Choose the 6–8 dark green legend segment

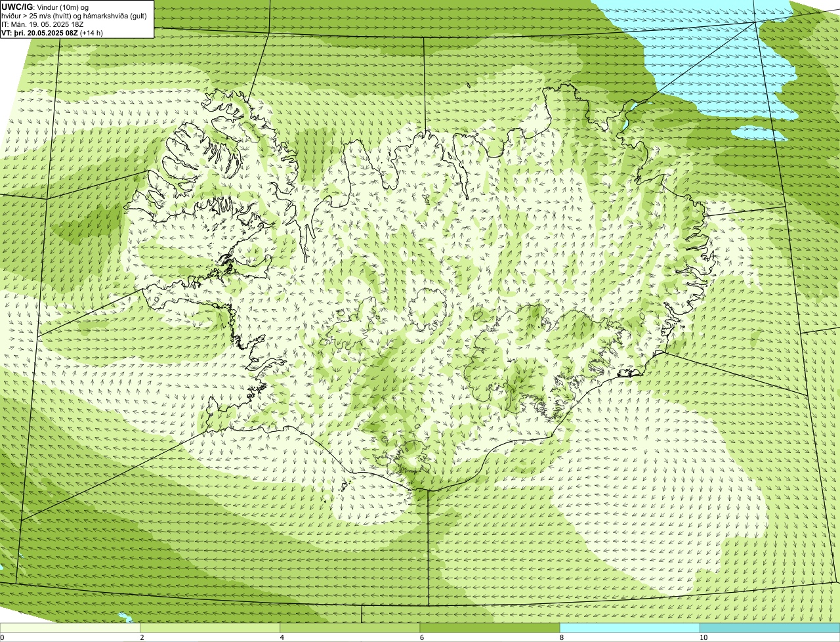pos(490,628)
